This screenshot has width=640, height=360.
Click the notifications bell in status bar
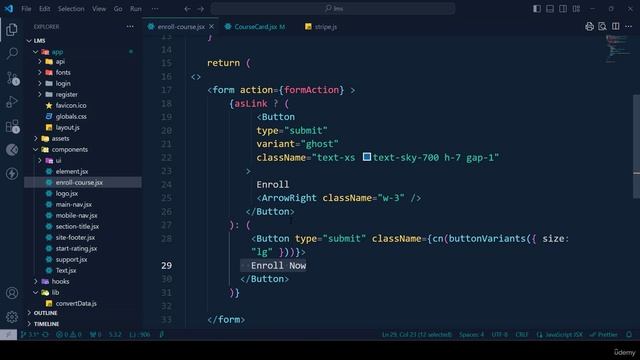(x=629, y=334)
